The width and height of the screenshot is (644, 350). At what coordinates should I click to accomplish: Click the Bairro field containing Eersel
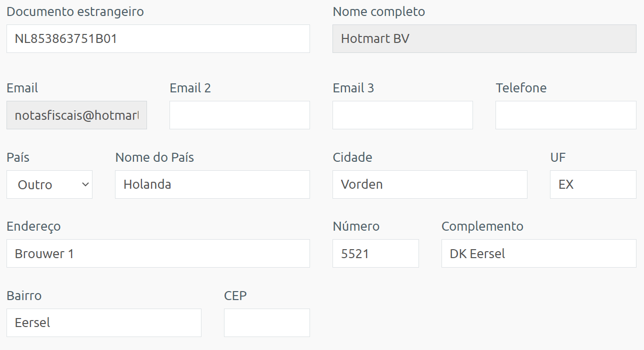tap(104, 323)
